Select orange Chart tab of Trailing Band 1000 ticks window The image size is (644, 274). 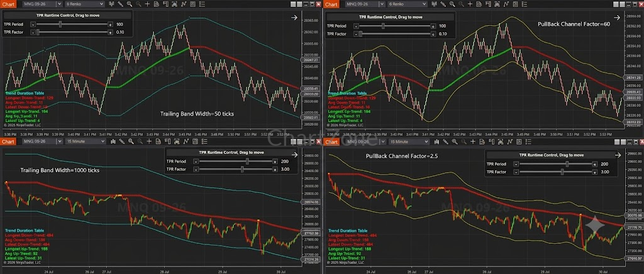(x=8, y=141)
